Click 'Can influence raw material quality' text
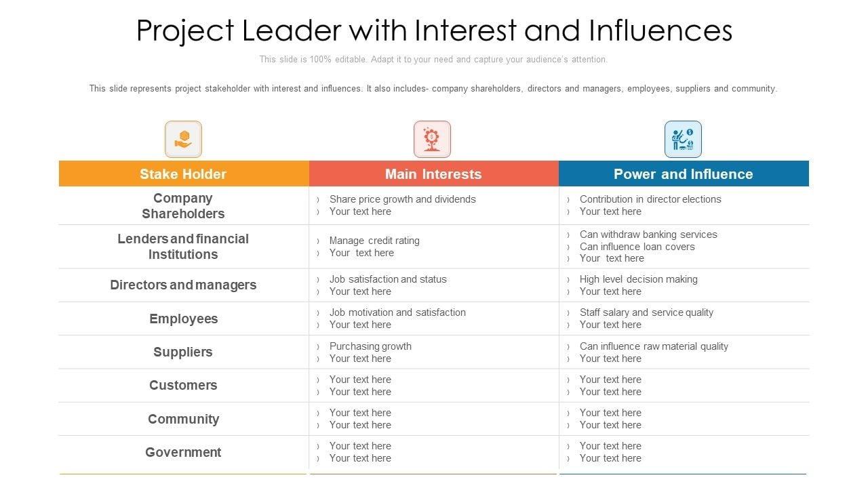The image size is (868, 488). (x=653, y=346)
